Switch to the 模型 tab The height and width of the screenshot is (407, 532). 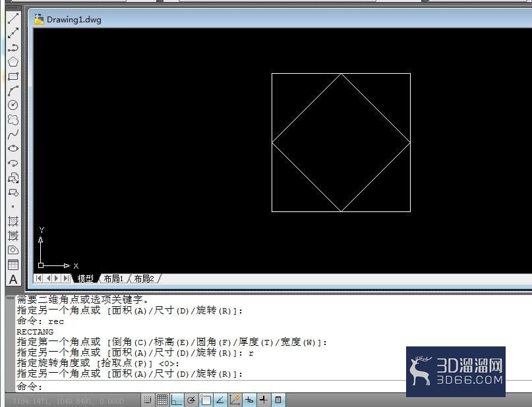tap(85, 279)
